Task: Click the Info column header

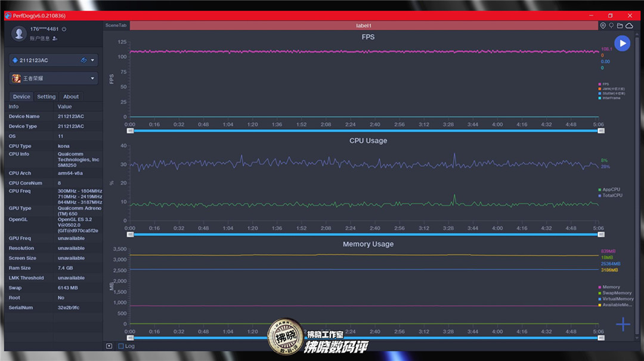Action: click(14, 107)
